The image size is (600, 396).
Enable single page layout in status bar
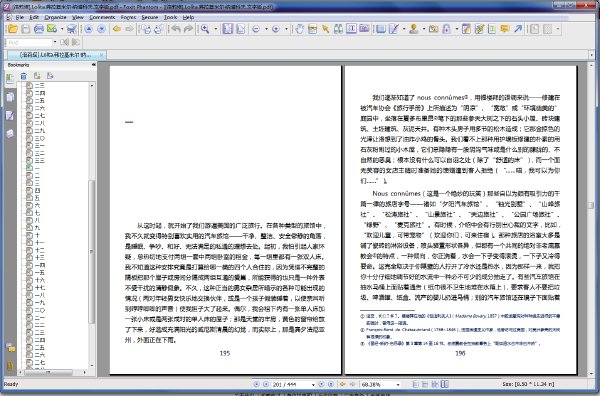tap(415, 384)
